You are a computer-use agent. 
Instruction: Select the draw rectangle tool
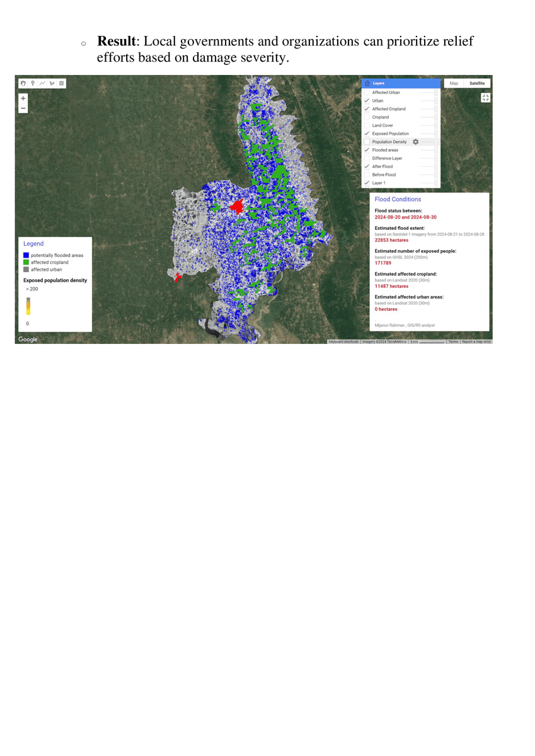61,83
